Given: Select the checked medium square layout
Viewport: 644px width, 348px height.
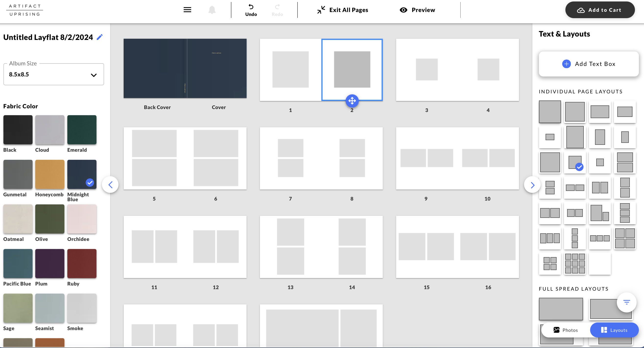Looking at the screenshot, I should (x=575, y=162).
